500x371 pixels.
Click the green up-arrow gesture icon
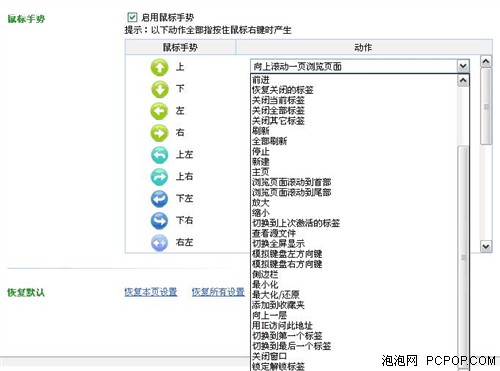point(159,67)
